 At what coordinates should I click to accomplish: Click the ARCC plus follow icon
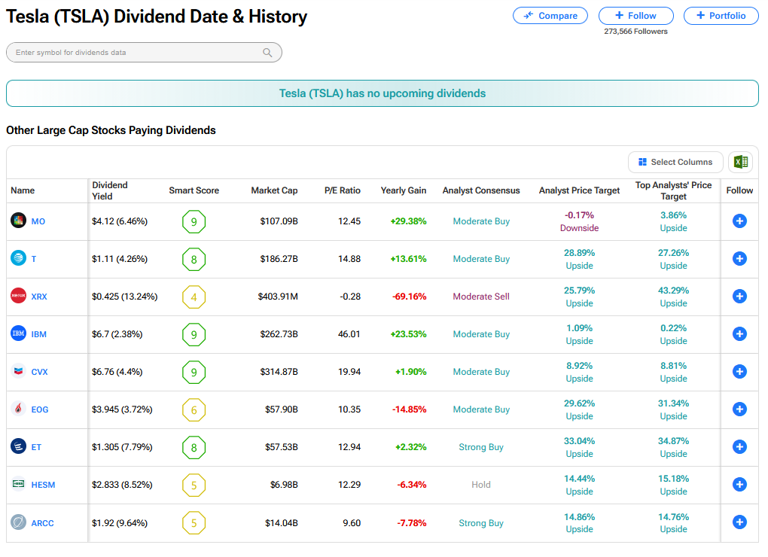[739, 522]
